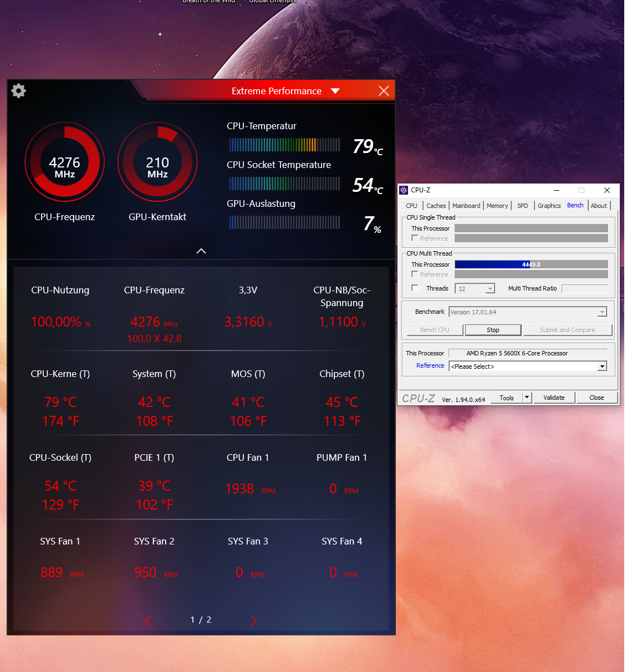
Task: Enable Multi Thread Reference checkbox
Action: pyautogui.click(x=415, y=274)
